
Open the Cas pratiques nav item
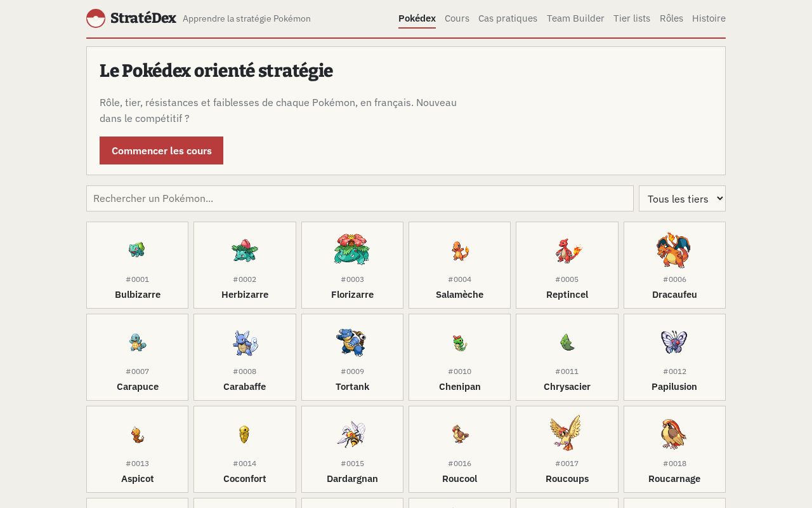click(x=507, y=18)
